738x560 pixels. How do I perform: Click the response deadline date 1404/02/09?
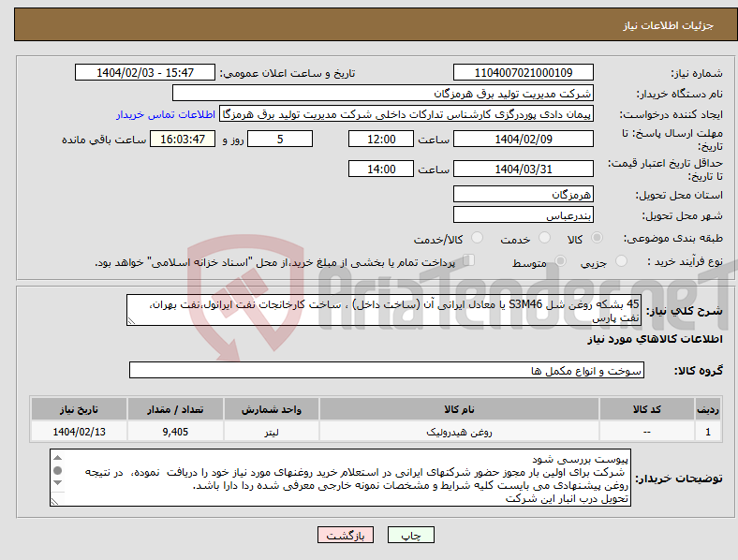click(523, 139)
